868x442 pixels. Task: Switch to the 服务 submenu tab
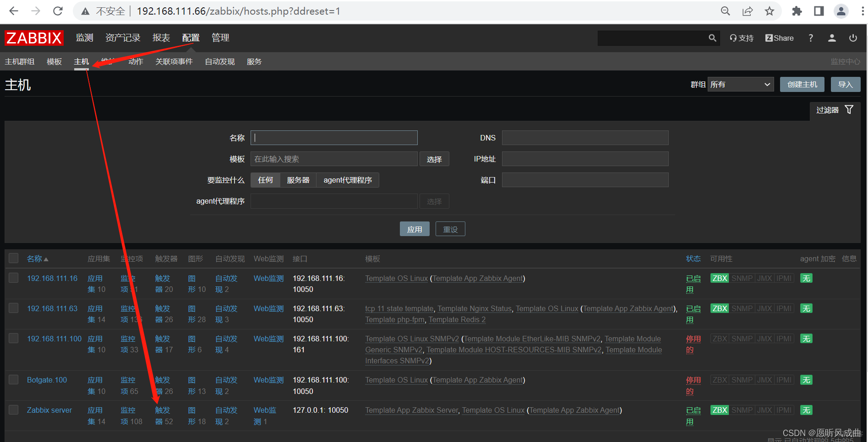click(254, 61)
